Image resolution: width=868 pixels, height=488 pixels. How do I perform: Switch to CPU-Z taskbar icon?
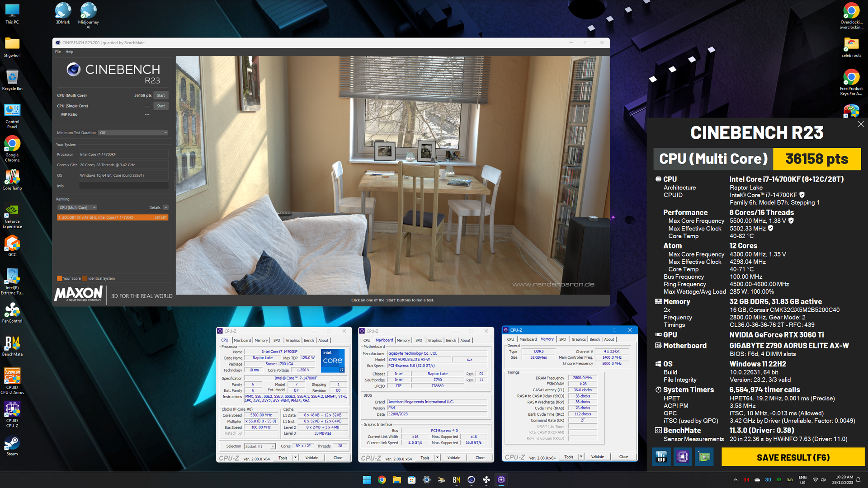coord(501,480)
